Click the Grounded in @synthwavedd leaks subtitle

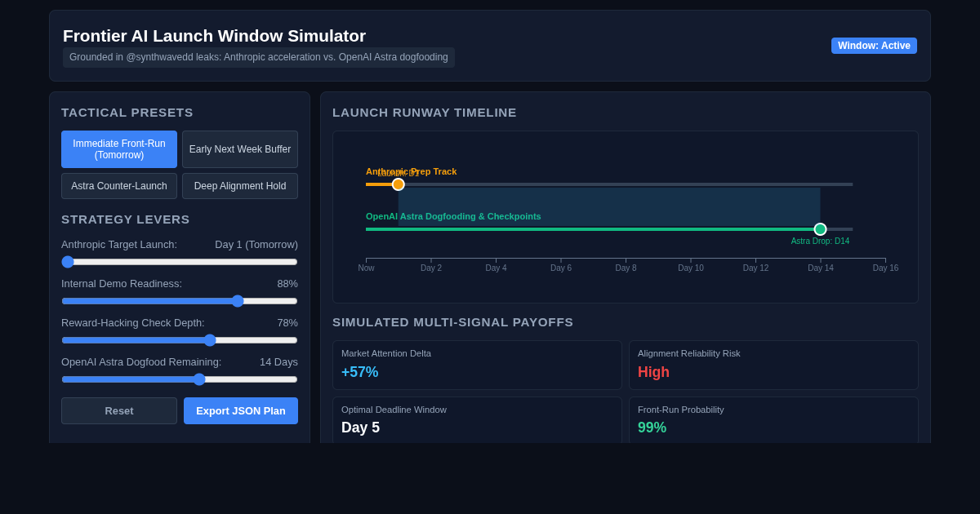click(259, 57)
